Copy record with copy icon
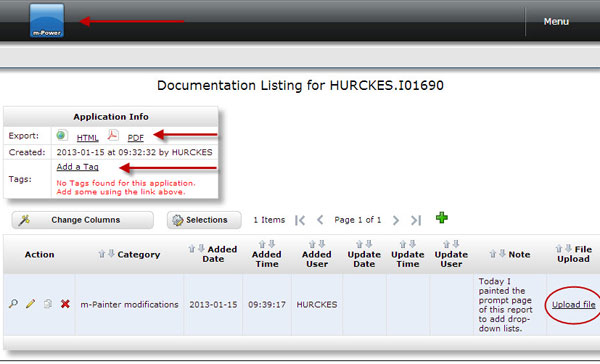600x364 pixels. click(x=48, y=304)
